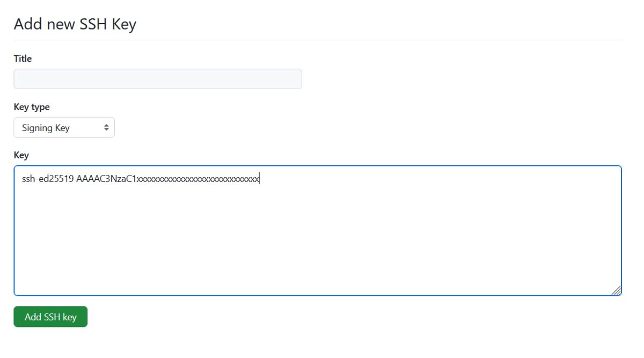Click the up-down arrows on Key type selector
The height and width of the screenshot is (358, 644).
click(106, 128)
